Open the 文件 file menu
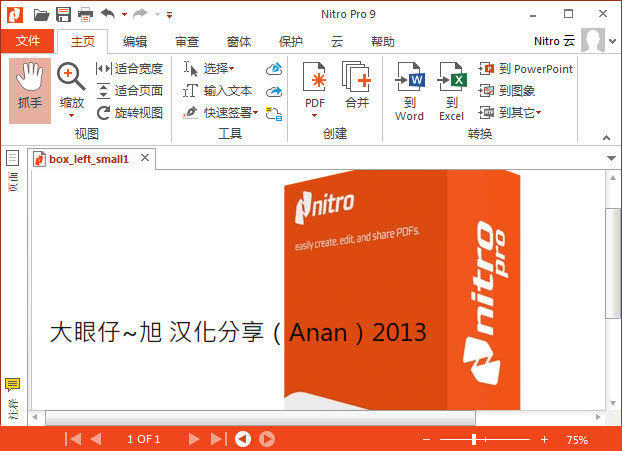This screenshot has height=451, width=622. point(27,41)
